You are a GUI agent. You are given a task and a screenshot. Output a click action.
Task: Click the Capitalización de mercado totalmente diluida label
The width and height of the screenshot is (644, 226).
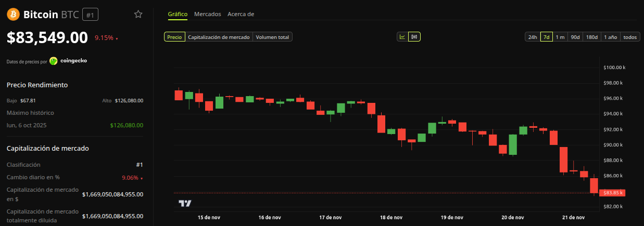[x=43, y=216]
